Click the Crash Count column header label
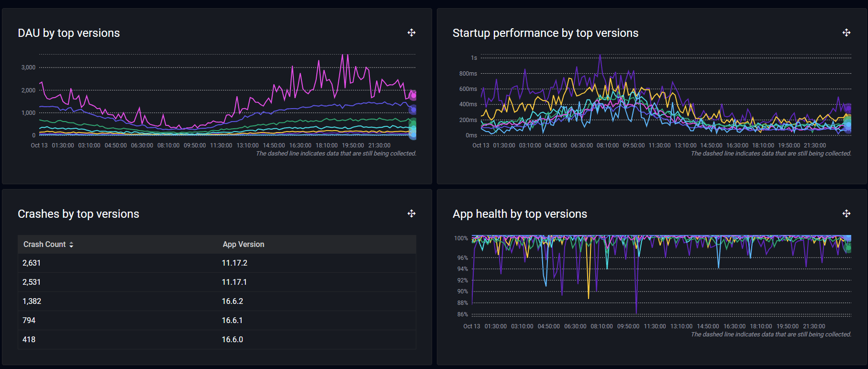The height and width of the screenshot is (369, 868). (45, 244)
